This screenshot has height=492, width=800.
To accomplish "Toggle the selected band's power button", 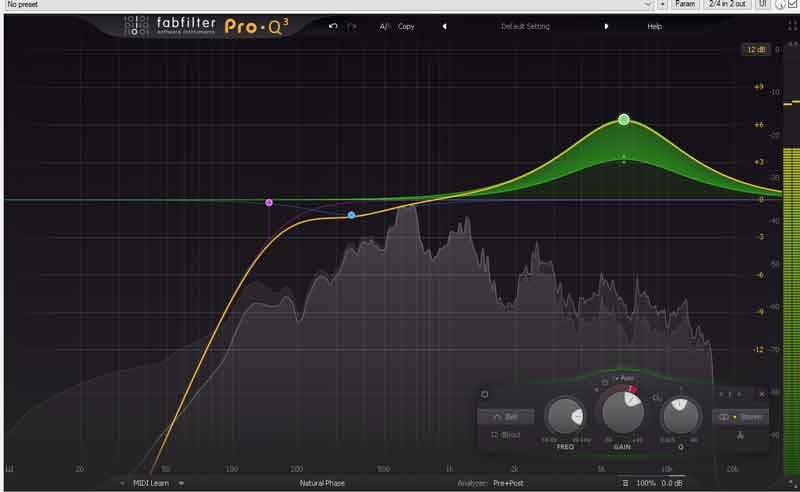I will (485, 394).
